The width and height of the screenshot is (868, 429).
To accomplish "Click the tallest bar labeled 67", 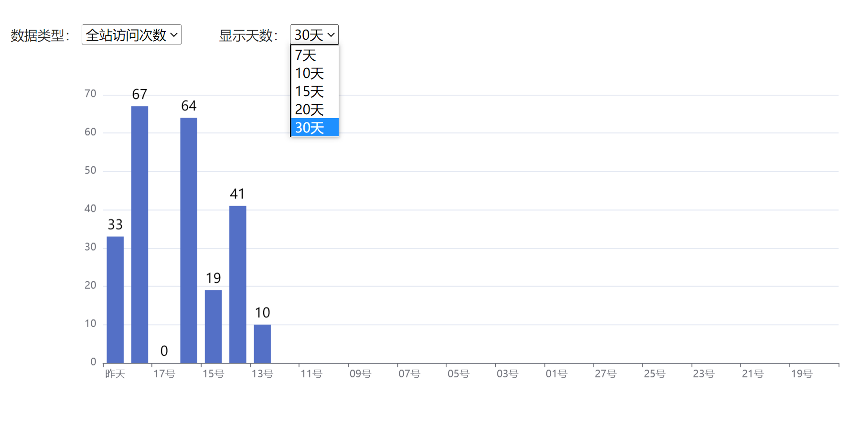I will [x=139, y=235].
